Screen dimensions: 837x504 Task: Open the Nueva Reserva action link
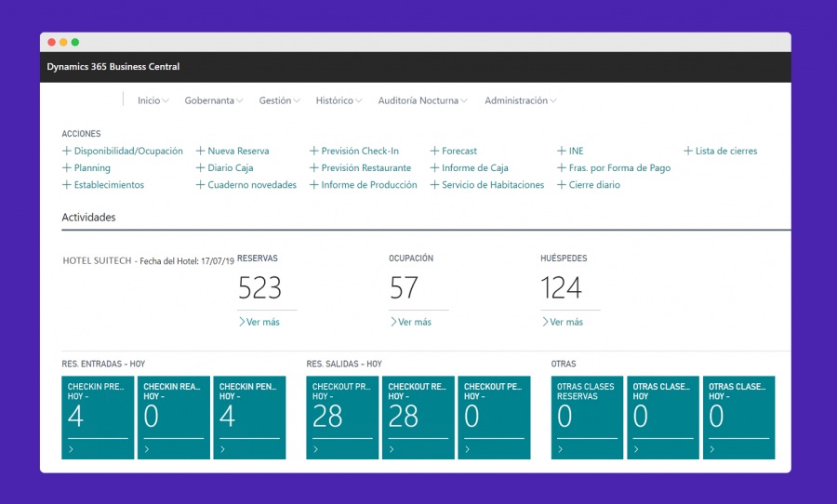(x=238, y=151)
